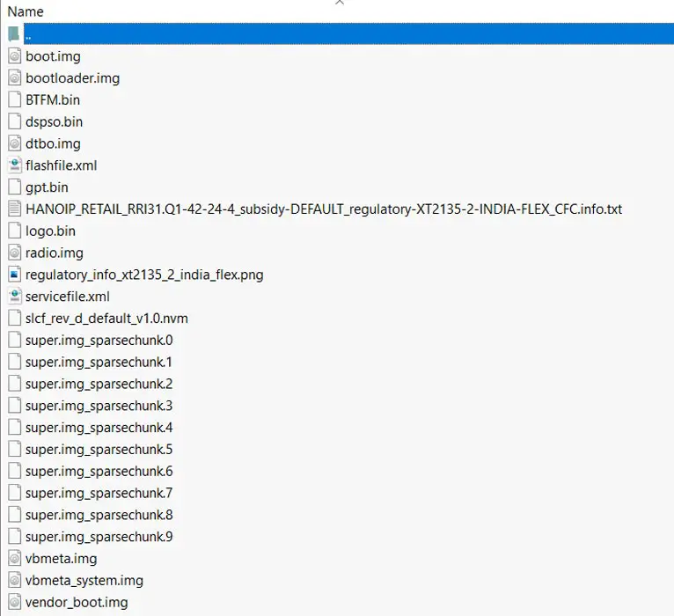Select the vbmeta_system.img file name
Image resolution: width=674 pixels, height=616 pixels.
click(84, 581)
